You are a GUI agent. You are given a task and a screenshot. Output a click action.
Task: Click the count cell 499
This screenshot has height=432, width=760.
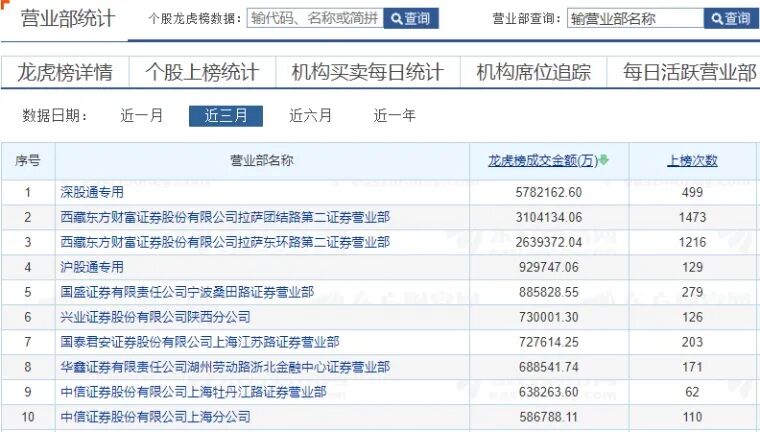point(692,192)
